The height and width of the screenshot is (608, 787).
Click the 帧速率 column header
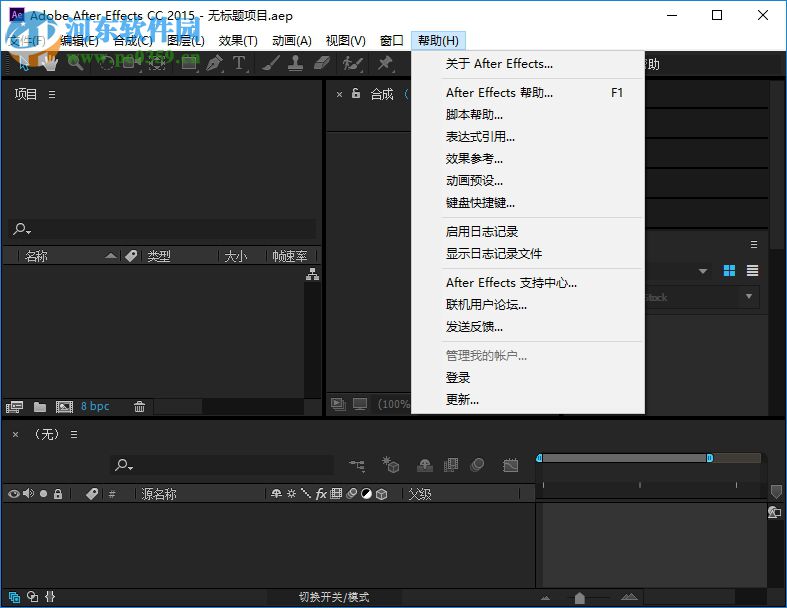[x=290, y=256]
